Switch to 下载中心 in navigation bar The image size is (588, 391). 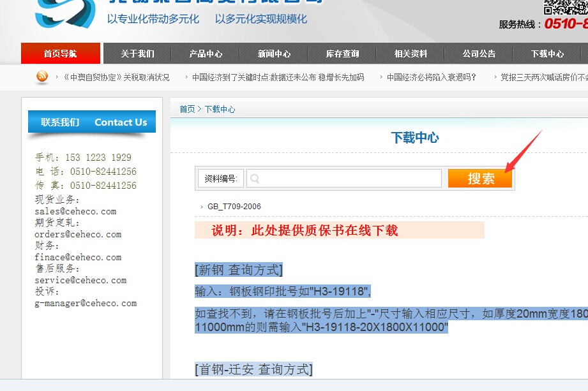547,54
